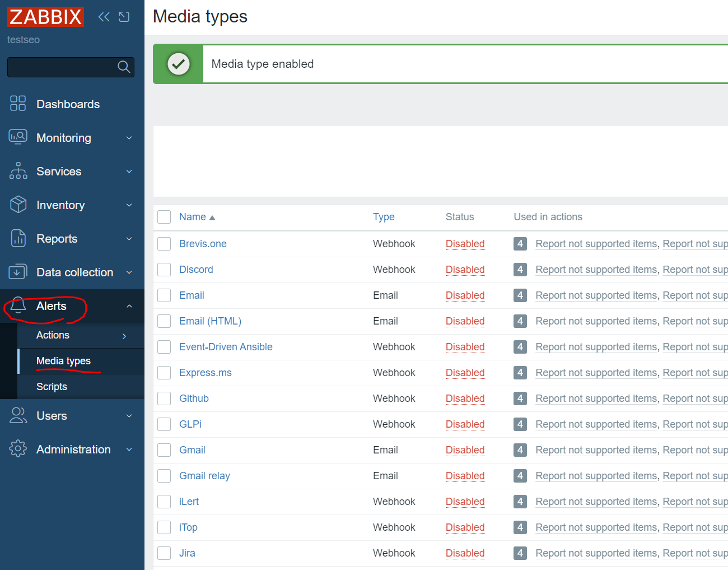Screen dimensions: 728x570
Task: Click the kiosk mode sidebar icon
Action: coord(124,17)
